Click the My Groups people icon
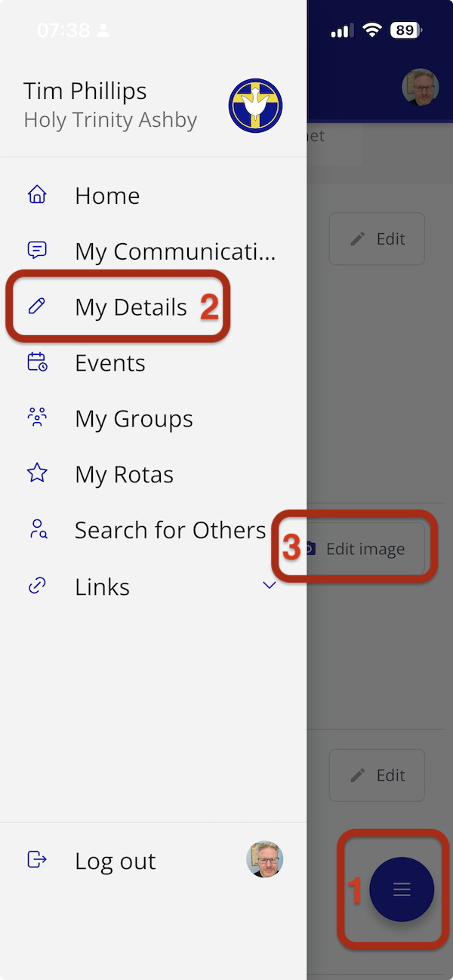The image size is (453, 980). tap(37, 418)
